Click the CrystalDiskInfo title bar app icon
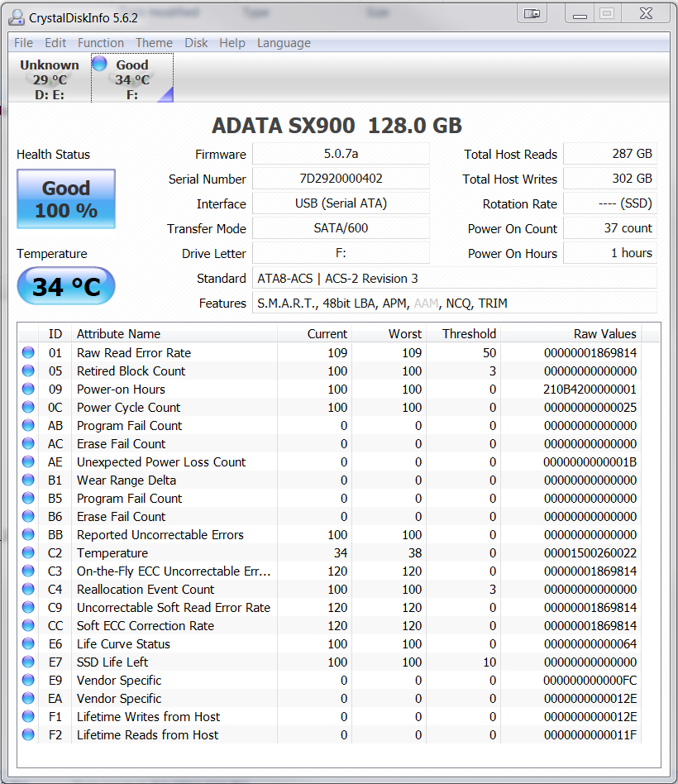 [x=16, y=17]
